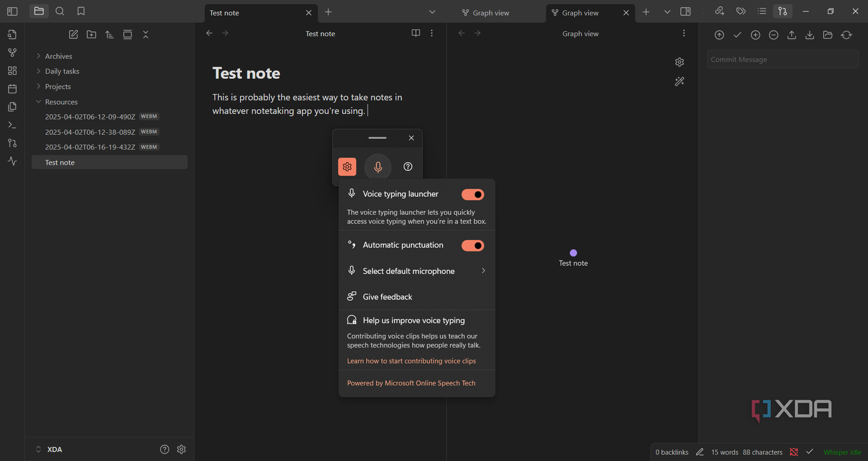Turn off Automatic punctuation switch
The height and width of the screenshot is (461, 868).
click(x=473, y=245)
